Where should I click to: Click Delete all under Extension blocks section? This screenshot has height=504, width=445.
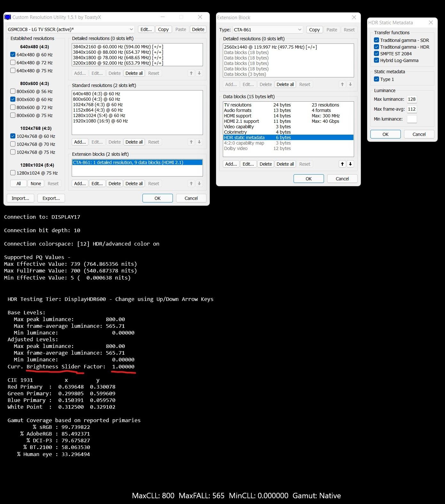tap(134, 184)
